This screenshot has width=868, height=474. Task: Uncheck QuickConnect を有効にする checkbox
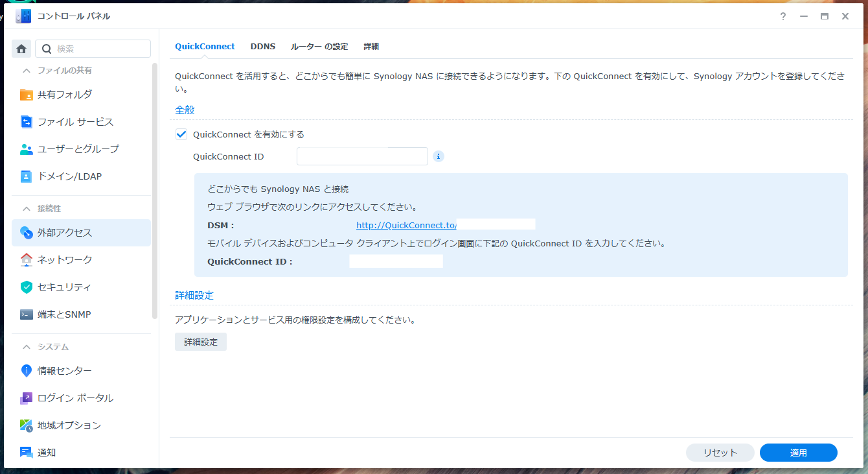(181, 134)
